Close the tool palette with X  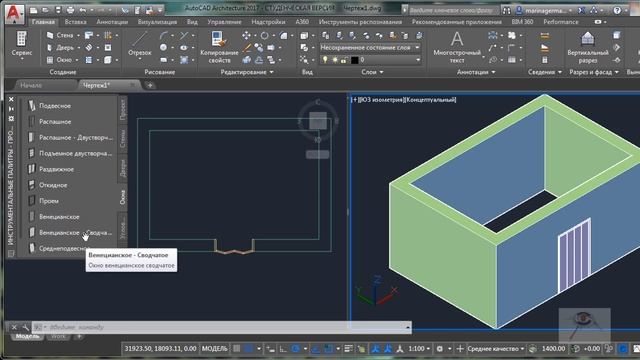11,99
